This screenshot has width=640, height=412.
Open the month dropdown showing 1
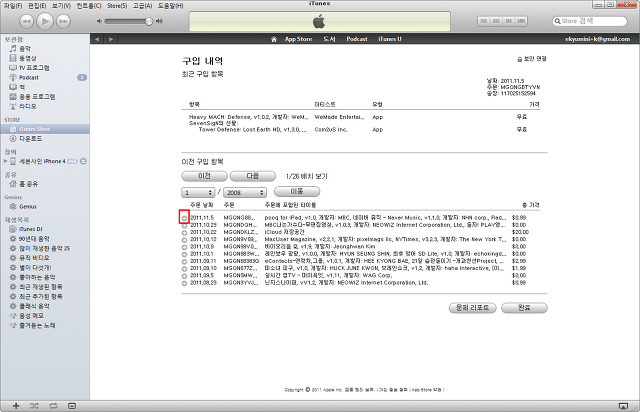click(x=198, y=192)
